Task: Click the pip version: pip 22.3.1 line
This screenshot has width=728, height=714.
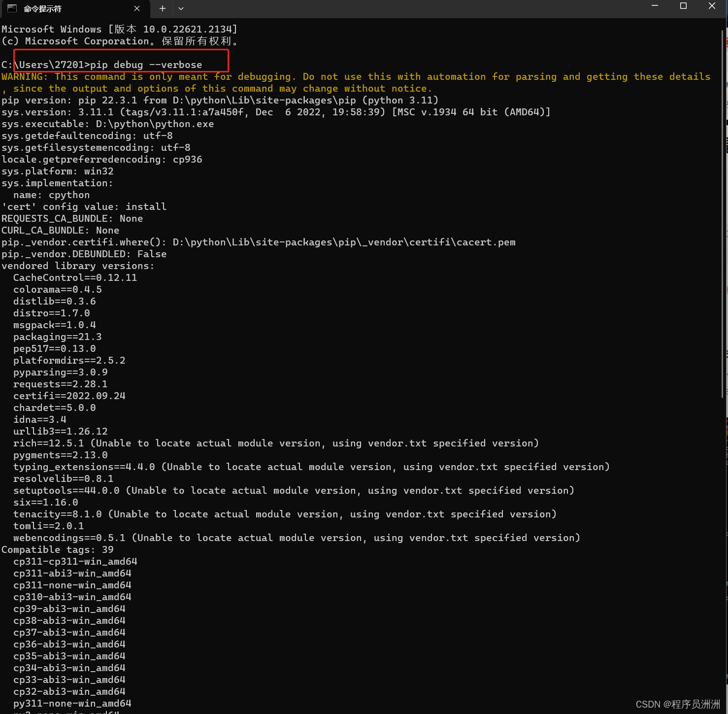Action: pos(219,100)
